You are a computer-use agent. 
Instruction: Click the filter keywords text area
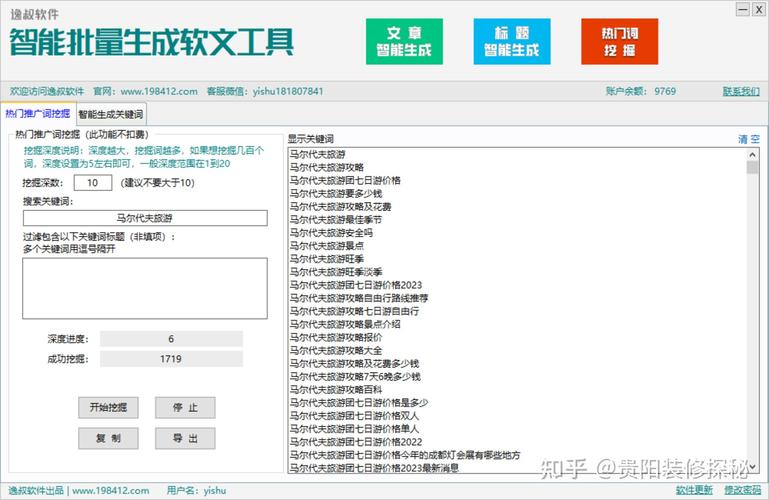coord(145,288)
